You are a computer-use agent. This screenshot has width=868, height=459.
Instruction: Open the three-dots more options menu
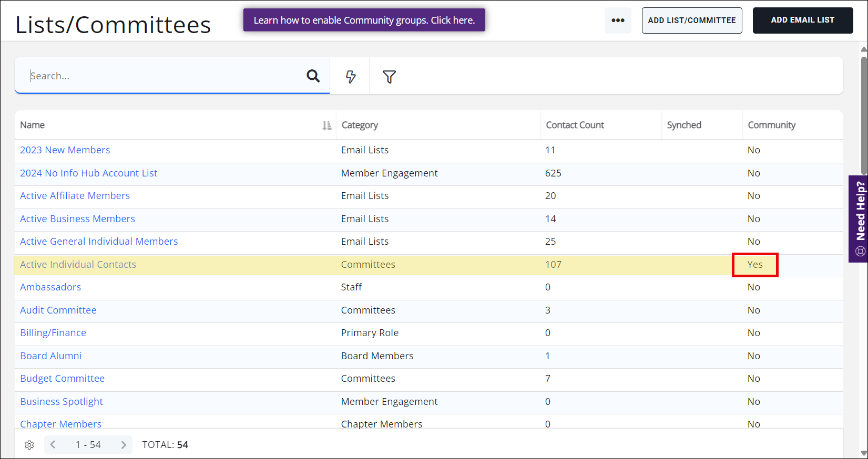tap(618, 20)
